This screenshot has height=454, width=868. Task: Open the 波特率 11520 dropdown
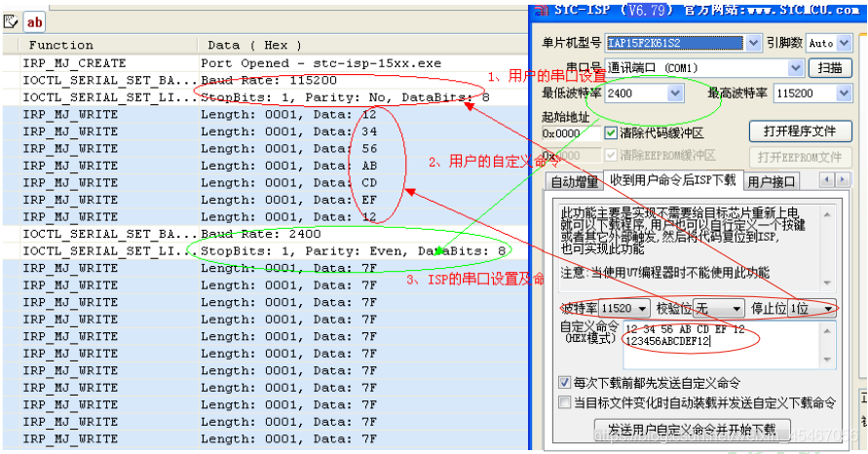(x=642, y=309)
